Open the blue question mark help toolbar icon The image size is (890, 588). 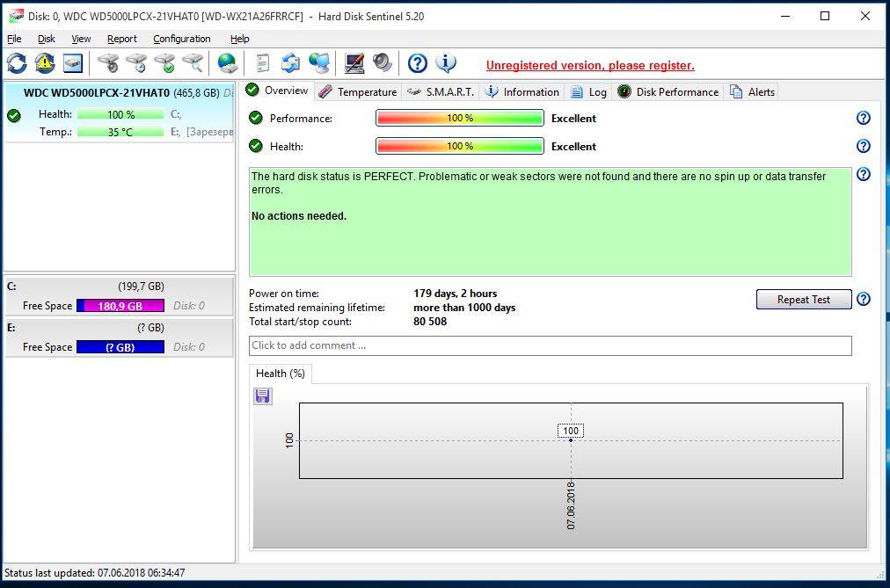click(418, 63)
